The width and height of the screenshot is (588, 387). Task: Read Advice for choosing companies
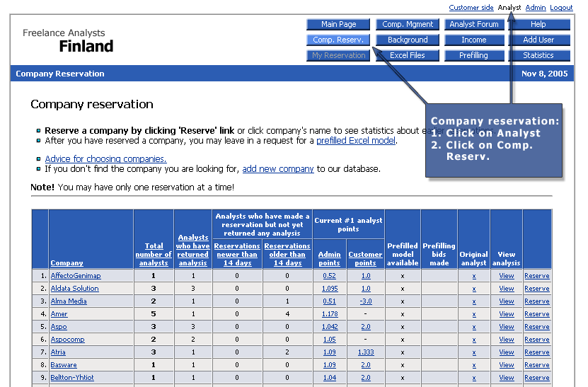[105, 159]
